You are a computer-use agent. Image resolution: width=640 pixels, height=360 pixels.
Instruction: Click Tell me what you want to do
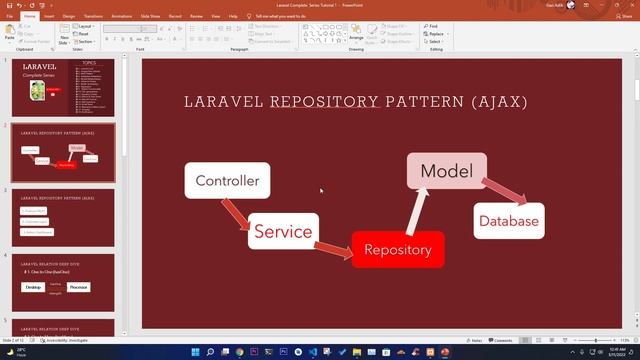coord(277,16)
